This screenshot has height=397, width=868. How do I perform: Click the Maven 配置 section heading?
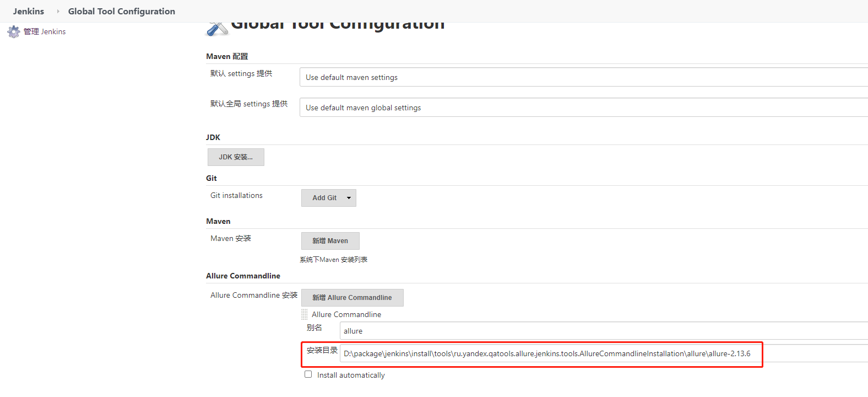227,56
